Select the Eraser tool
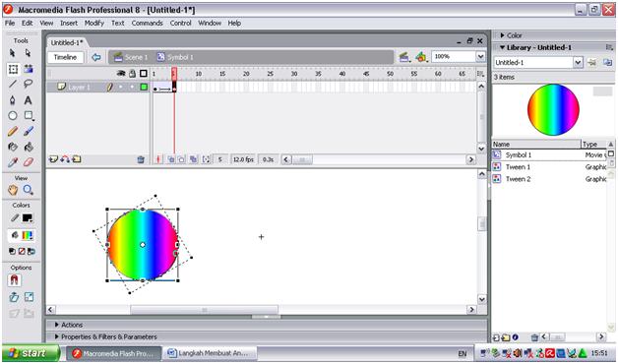618x364 pixels. (28, 162)
